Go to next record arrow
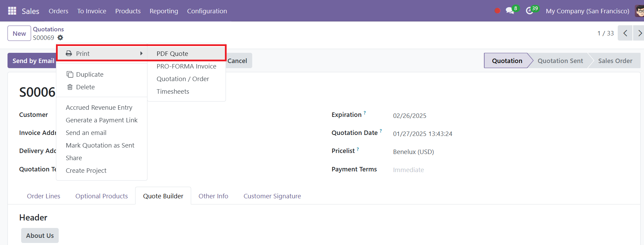644x245 pixels. [x=639, y=33]
